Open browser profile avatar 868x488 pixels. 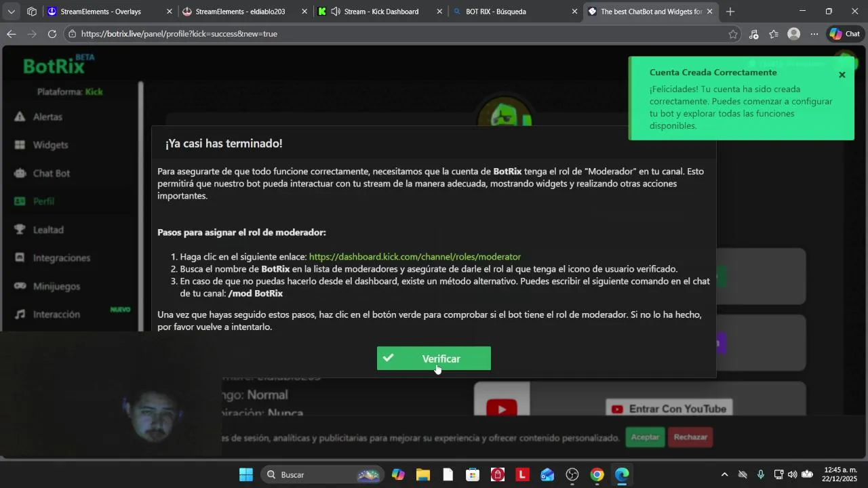(x=794, y=34)
